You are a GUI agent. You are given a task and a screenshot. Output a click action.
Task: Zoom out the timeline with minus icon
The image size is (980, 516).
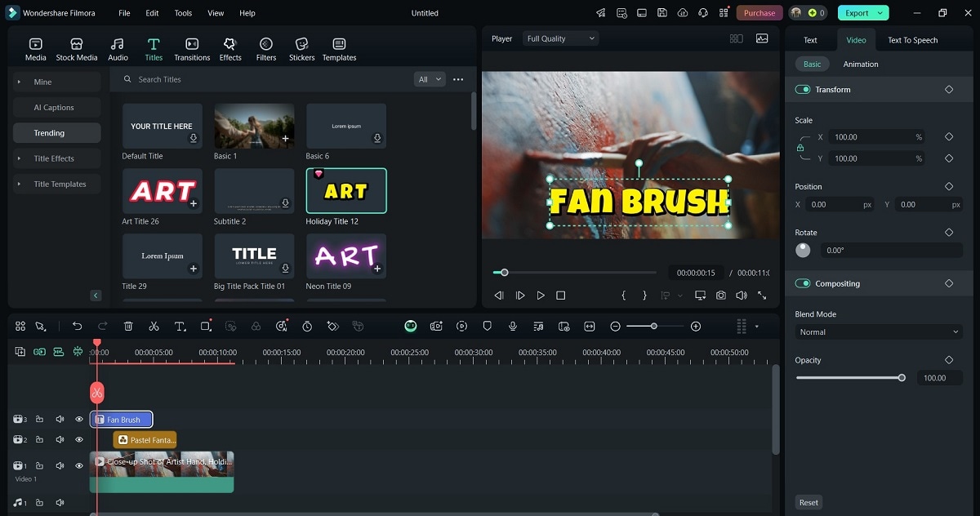[615, 326]
